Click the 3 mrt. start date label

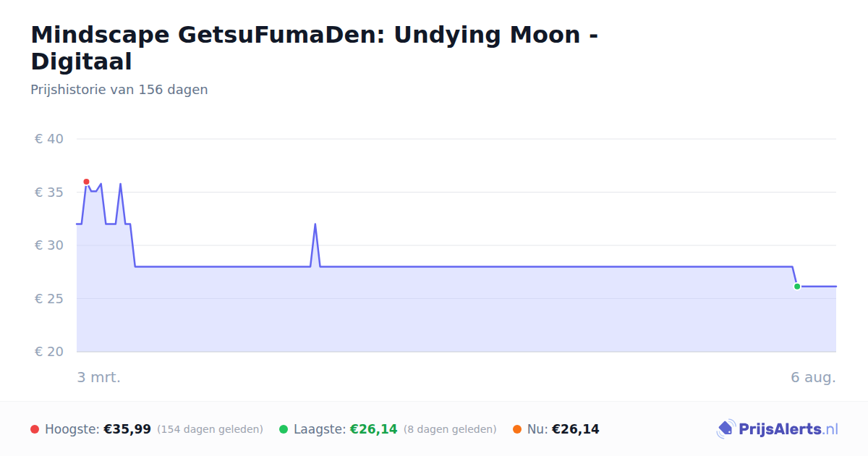pos(99,377)
